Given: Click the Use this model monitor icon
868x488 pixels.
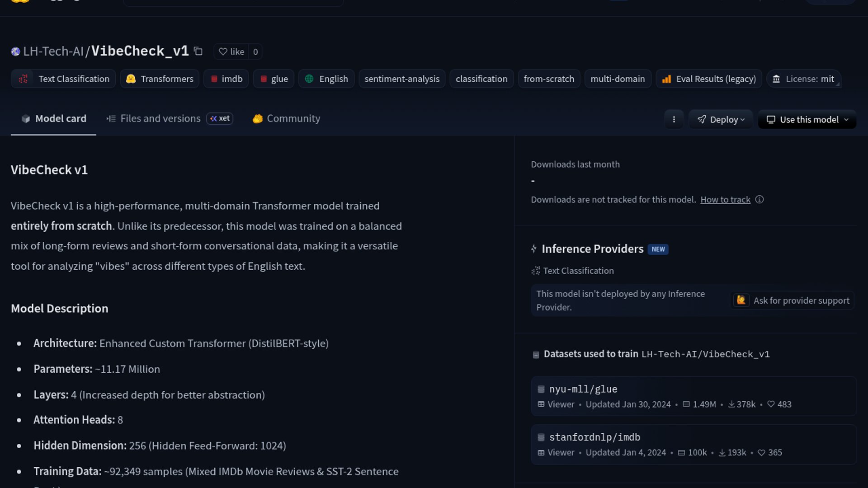Looking at the screenshot, I should [x=771, y=119].
